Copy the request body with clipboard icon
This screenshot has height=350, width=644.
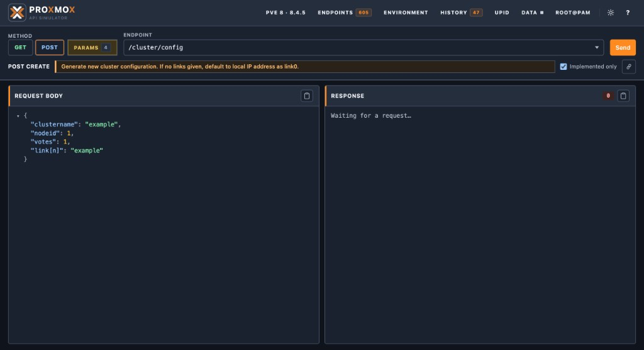click(307, 96)
